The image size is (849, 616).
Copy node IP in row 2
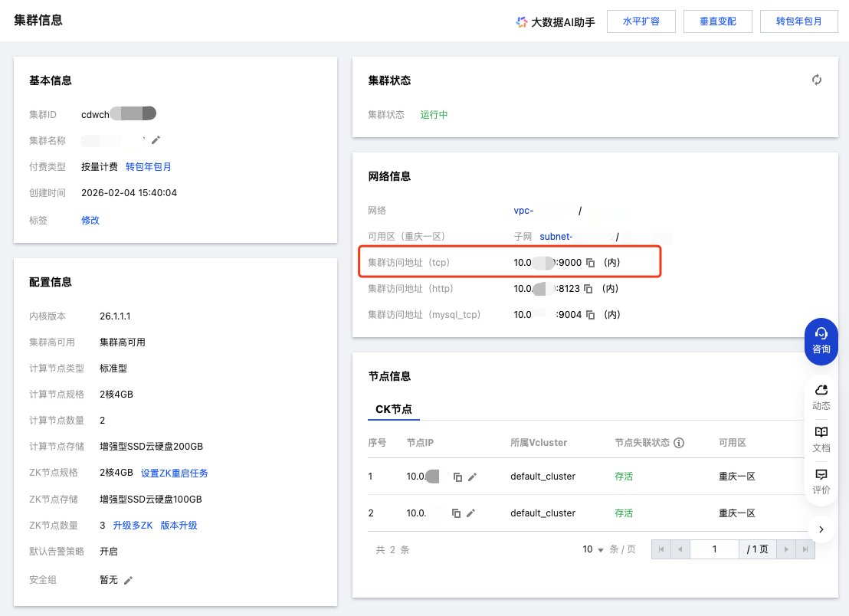click(x=456, y=513)
